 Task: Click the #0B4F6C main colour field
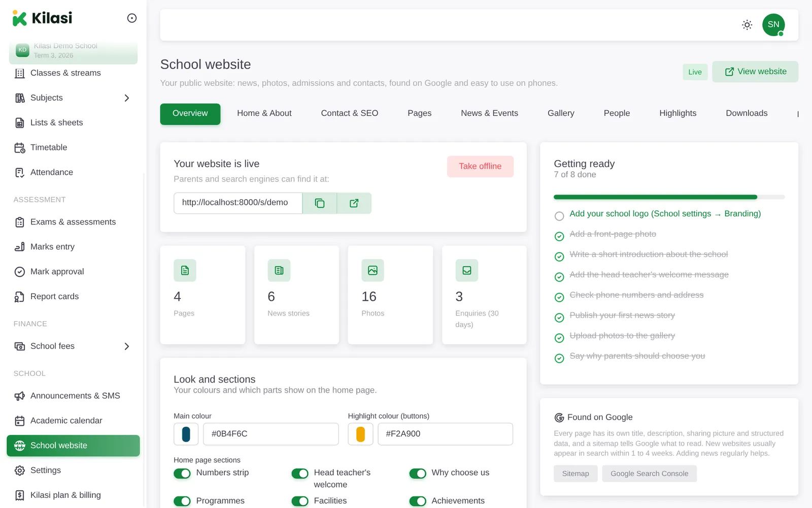(271, 434)
